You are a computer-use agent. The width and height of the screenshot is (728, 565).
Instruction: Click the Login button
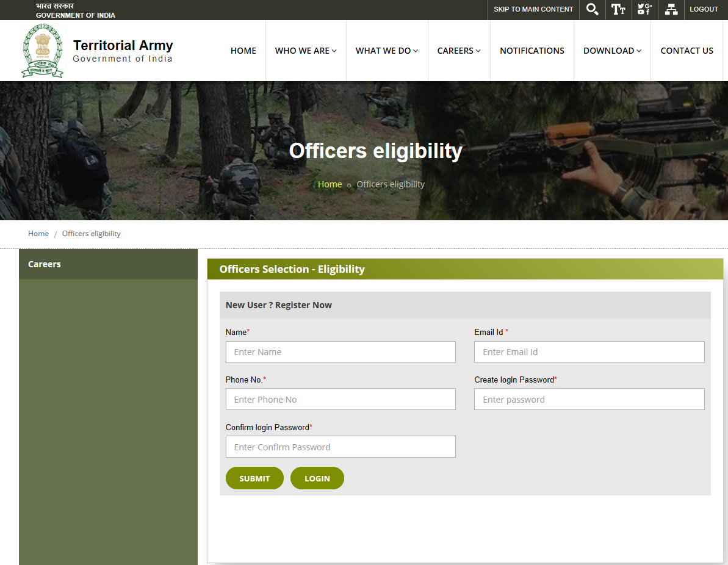pos(317,478)
